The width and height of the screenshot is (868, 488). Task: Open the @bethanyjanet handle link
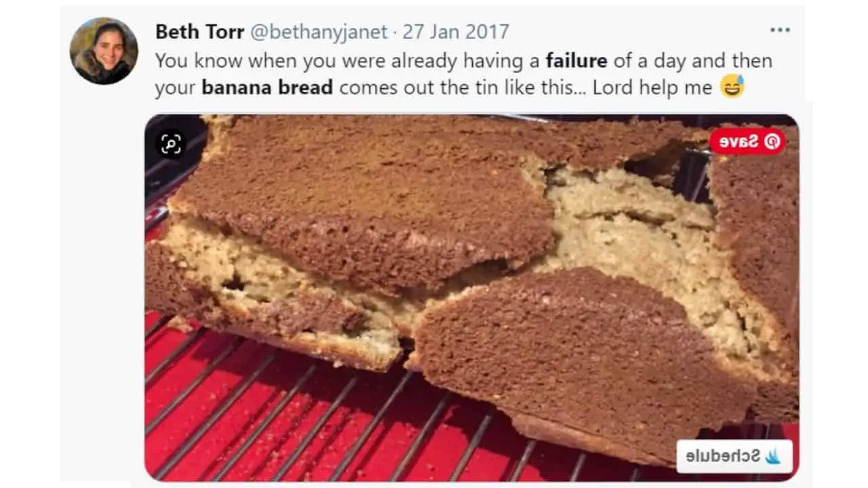pos(319,31)
